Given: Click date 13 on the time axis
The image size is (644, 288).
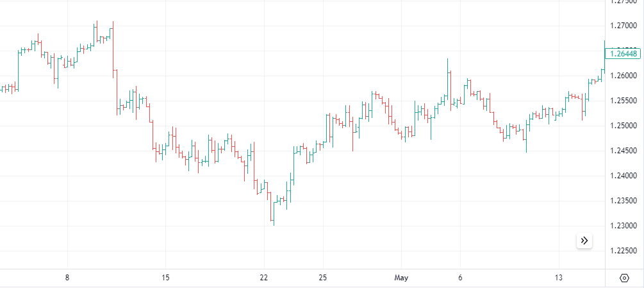Looking at the screenshot, I should tap(559, 278).
